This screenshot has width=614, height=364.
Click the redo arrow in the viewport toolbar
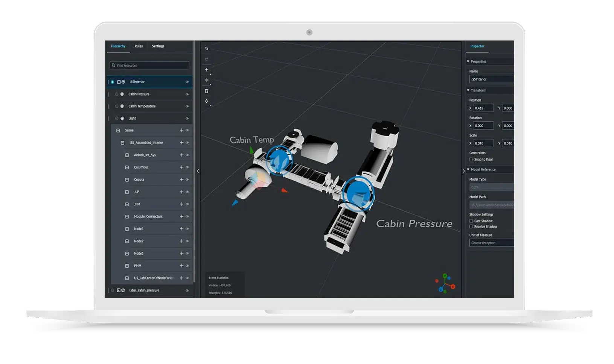pos(206,59)
